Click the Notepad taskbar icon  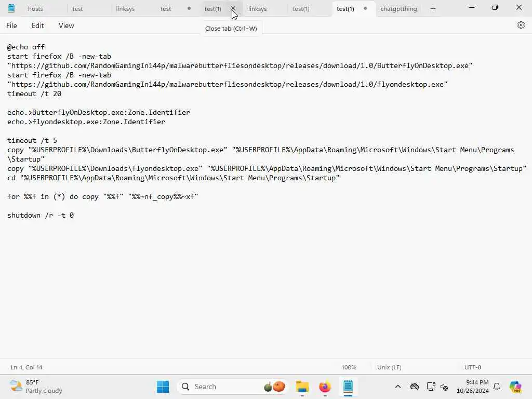[348, 387]
